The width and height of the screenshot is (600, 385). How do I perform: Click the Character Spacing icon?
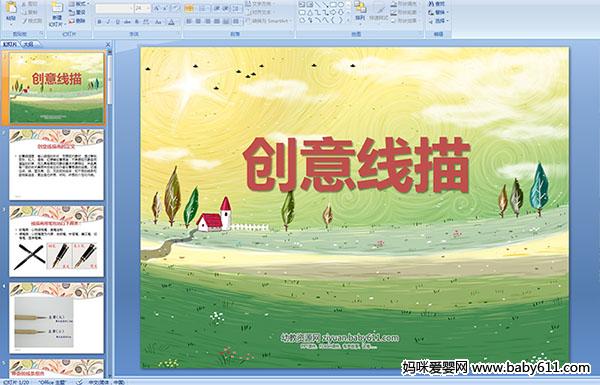146,22
